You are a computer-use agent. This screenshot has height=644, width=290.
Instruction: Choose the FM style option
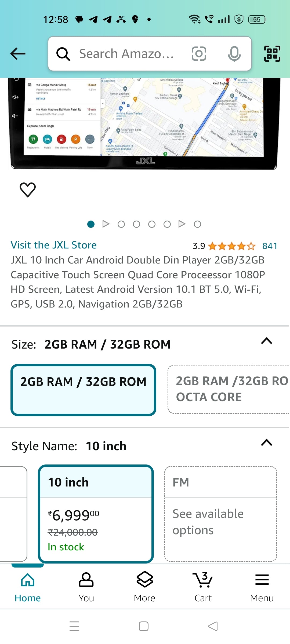pos(220,513)
